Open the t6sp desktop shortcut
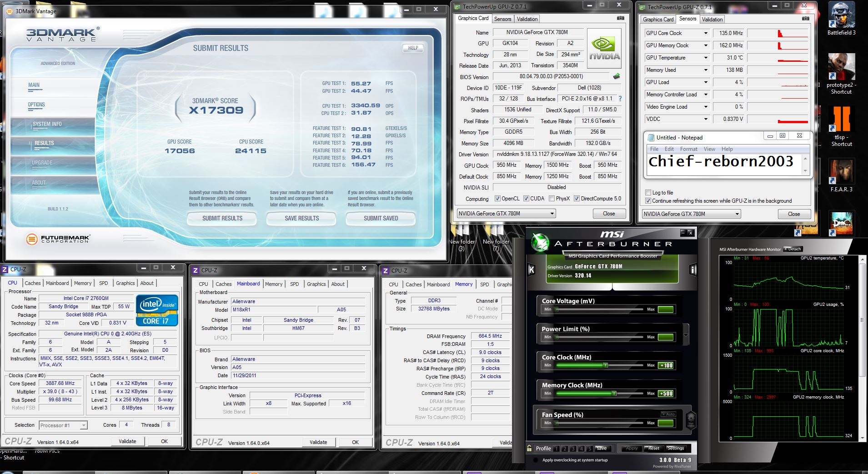This screenshot has width=868, height=474. coord(841,126)
